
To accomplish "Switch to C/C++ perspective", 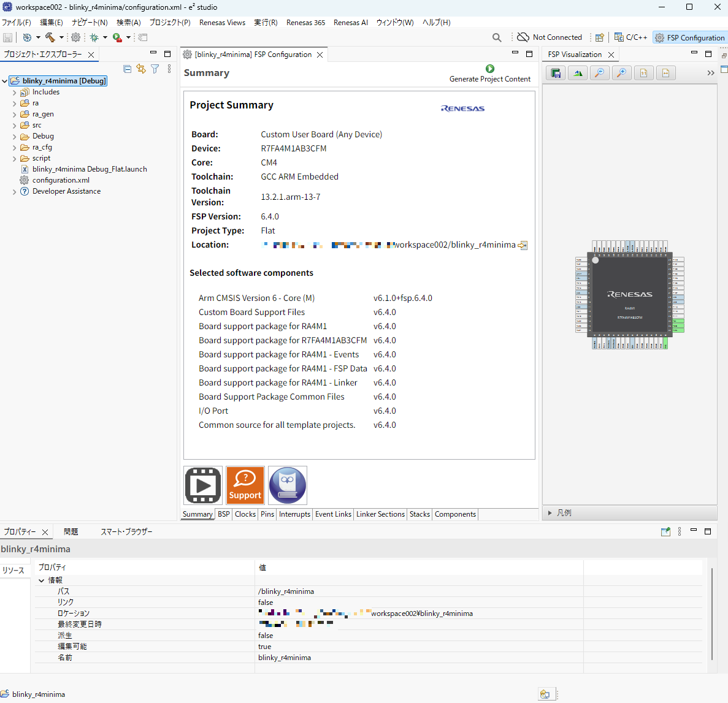I will click(630, 37).
